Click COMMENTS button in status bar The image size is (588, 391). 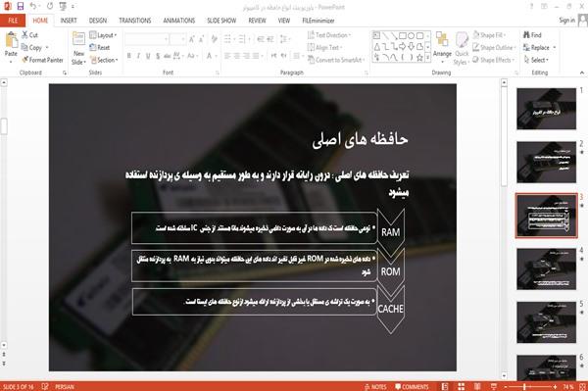tap(412, 386)
